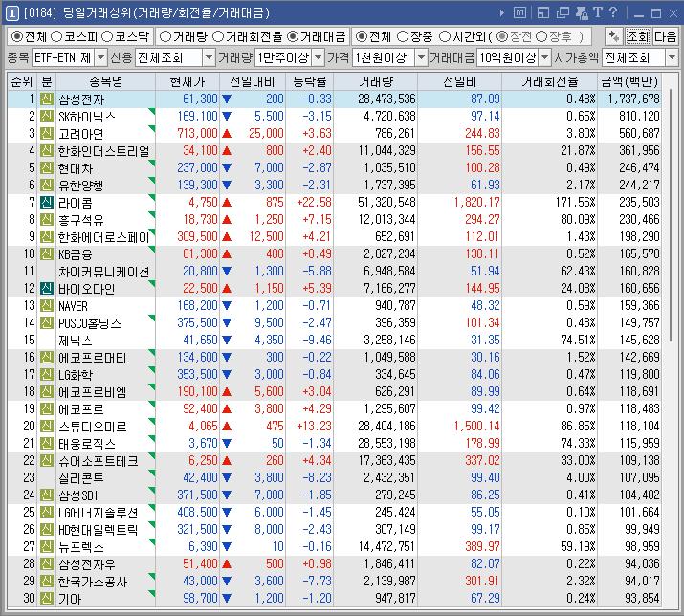This screenshot has height=616, width=684.
Task: Open help with the question mark icon
Action: pos(613,12)
